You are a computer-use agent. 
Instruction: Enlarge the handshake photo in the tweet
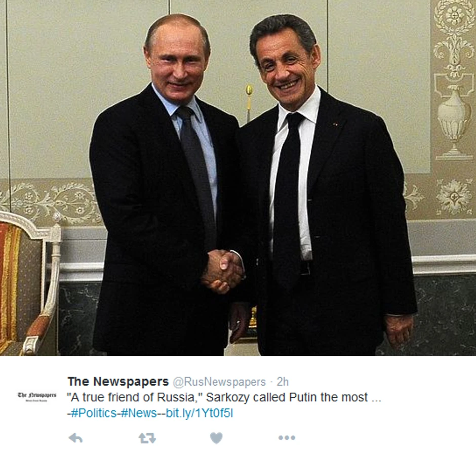[238, 178]
